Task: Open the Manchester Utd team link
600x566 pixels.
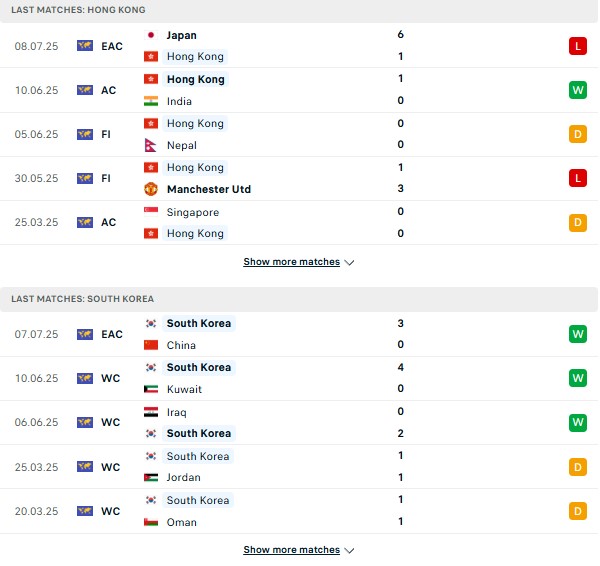Action: (209, 189)
